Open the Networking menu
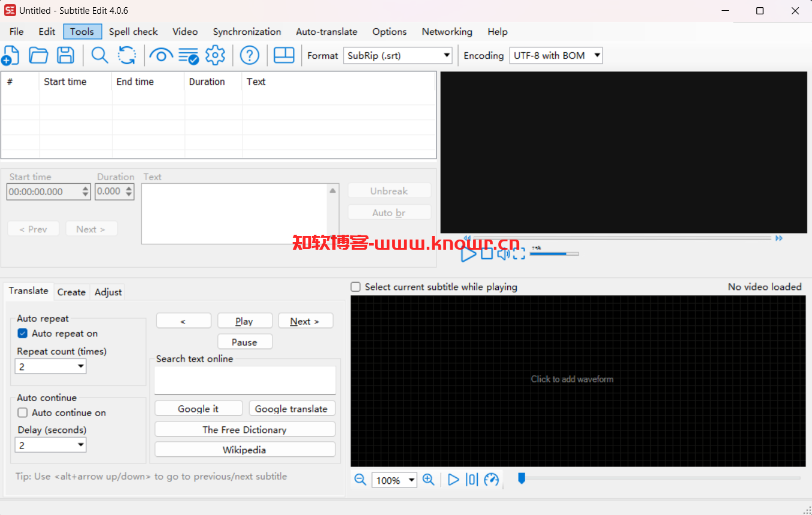Viewport: 812px width, 515px height. tap(447, 32)
